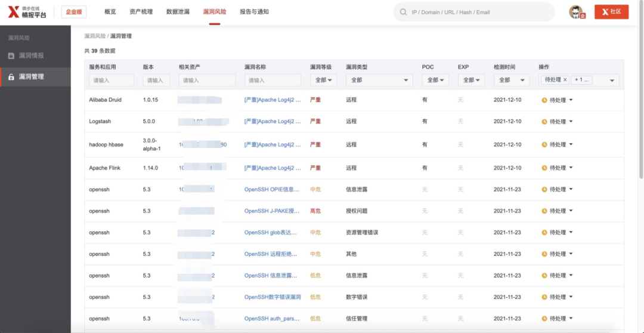Open Log4j2 vulnerability link for hadoop hbase
644x333 pixels.
pyautogui.click(x=273, y=144)
